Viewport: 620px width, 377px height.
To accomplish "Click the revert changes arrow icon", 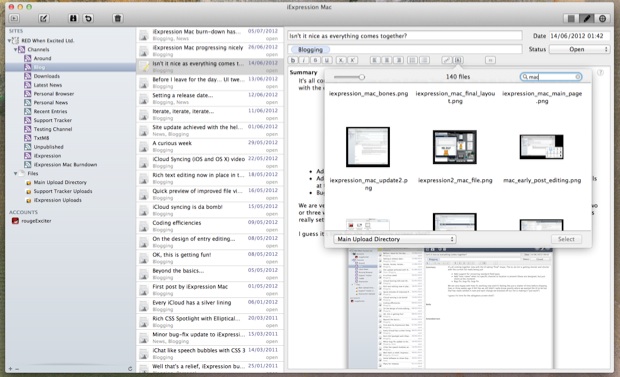I will [88, 18].
